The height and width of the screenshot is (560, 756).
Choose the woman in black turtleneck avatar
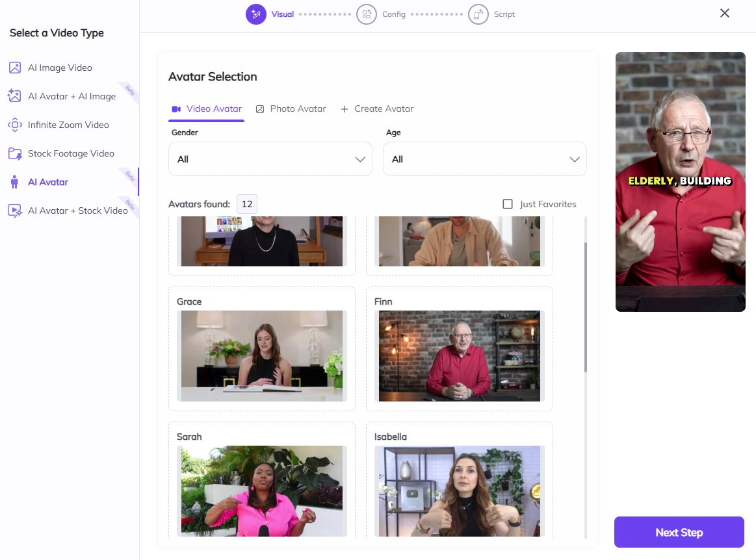click(x=262, y=241)
